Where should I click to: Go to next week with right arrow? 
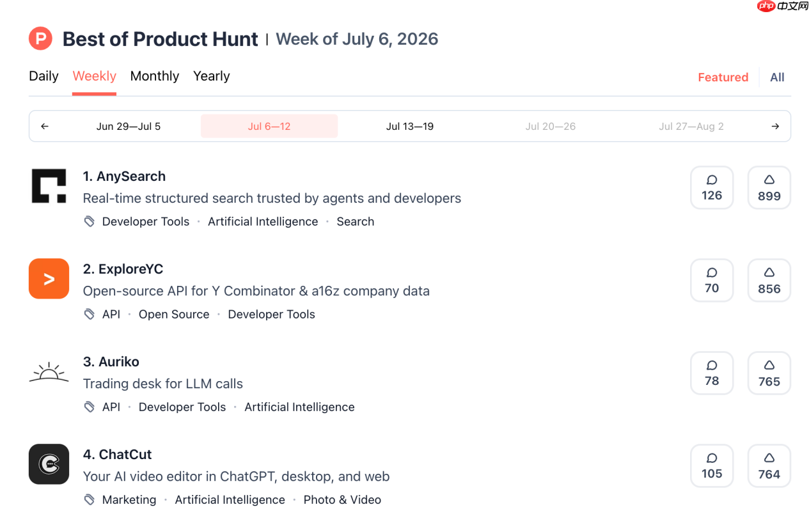(775, 127)
